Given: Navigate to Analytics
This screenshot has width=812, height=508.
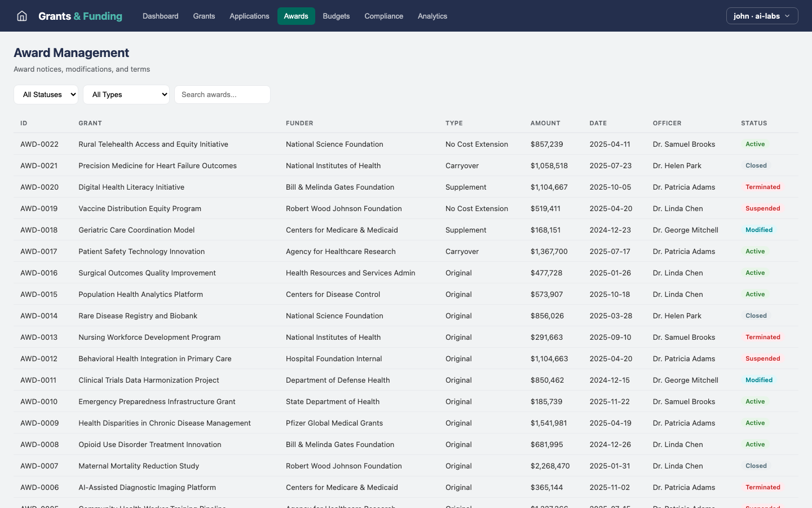Looking at the screenshot, I should tap(432, 16).
